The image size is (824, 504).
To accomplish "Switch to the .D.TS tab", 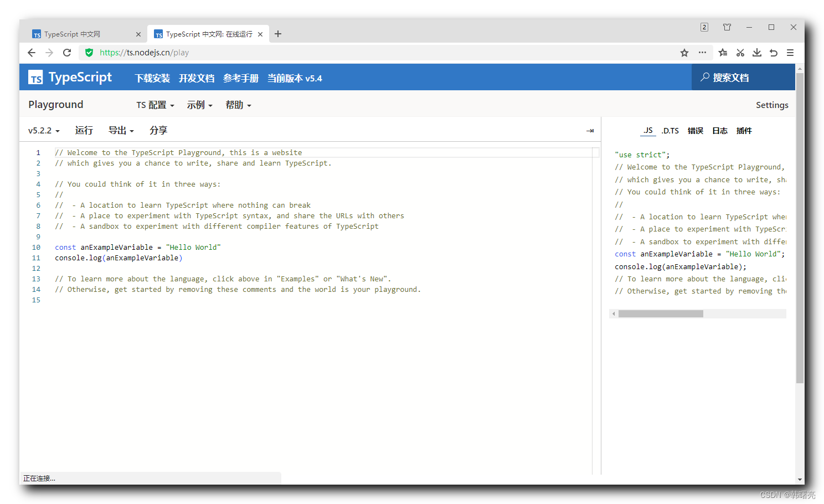I will coord(670,130).
